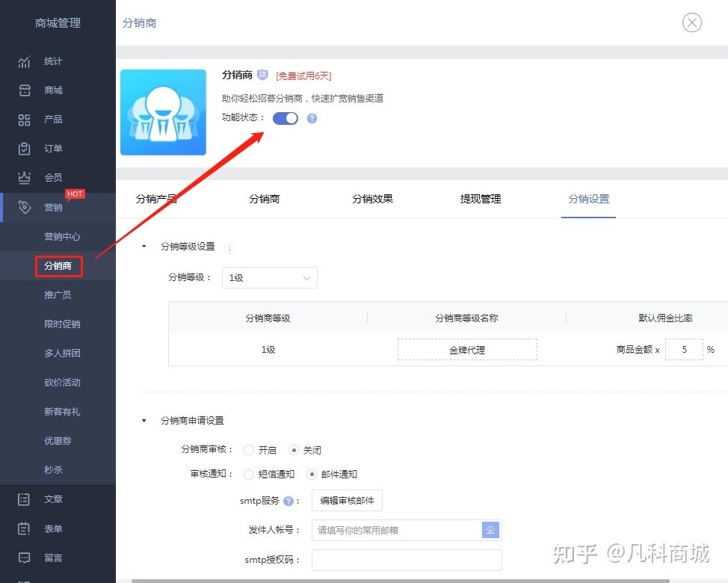Open 分销商 submenu item in sidebar

(x=58, y=266)
